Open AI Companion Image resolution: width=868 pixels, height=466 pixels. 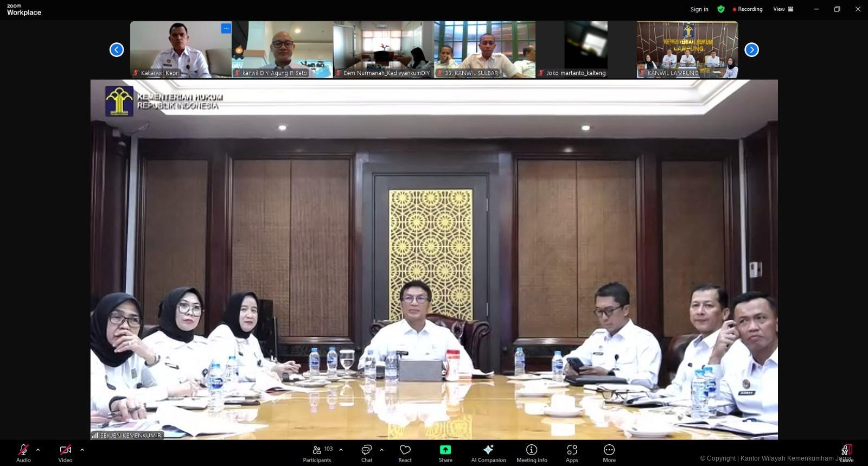tap(488, 453)
